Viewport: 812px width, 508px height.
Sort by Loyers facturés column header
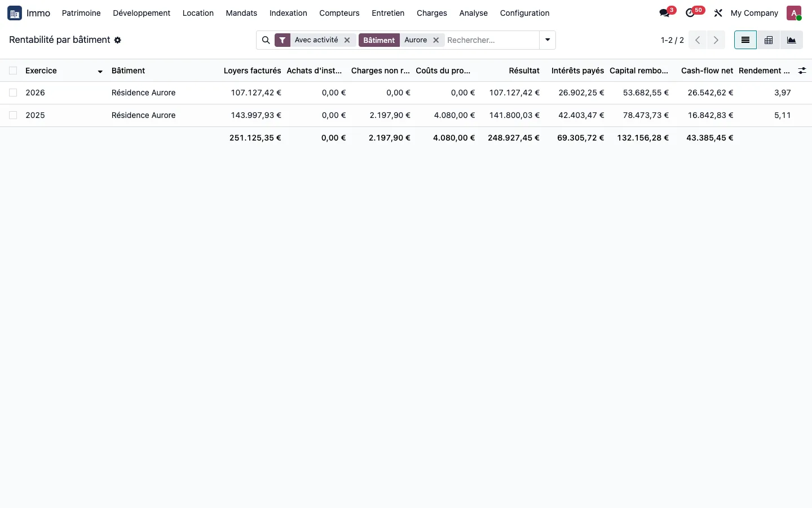click(252, 71)
